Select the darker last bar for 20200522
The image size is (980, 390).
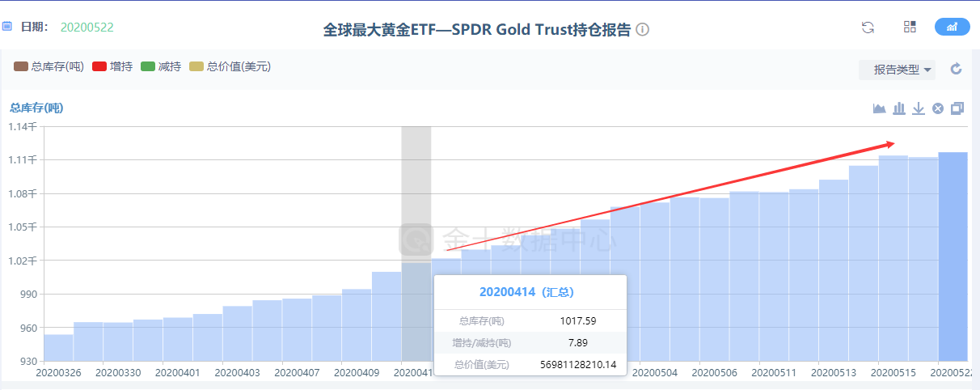click(953, 256)
